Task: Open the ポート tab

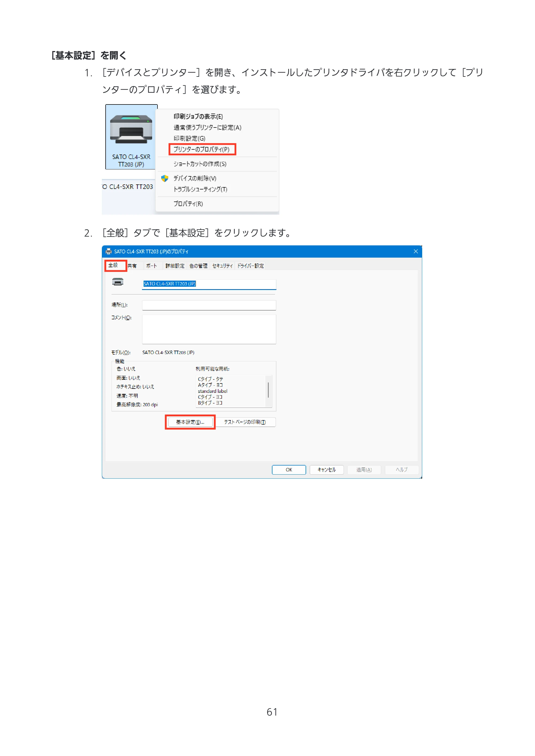Action: click(152, 266)
